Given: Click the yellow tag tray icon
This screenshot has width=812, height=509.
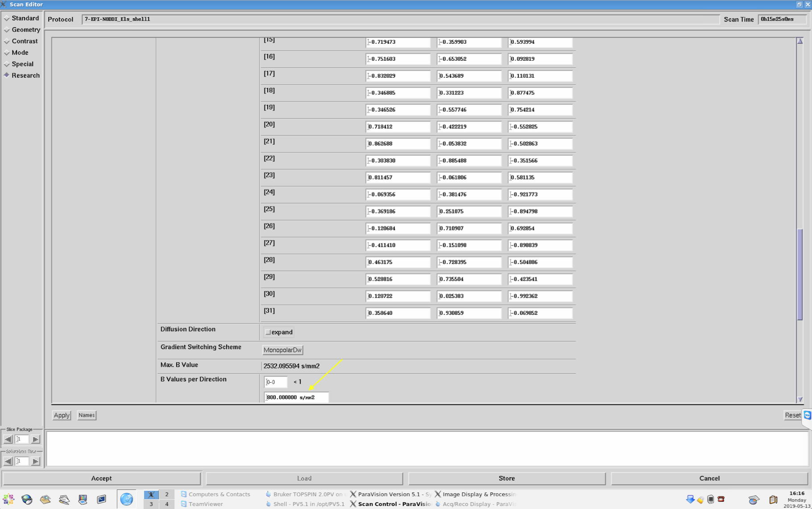Looking at the screenshot, I should pyautogui.click(x=700, y=500).
